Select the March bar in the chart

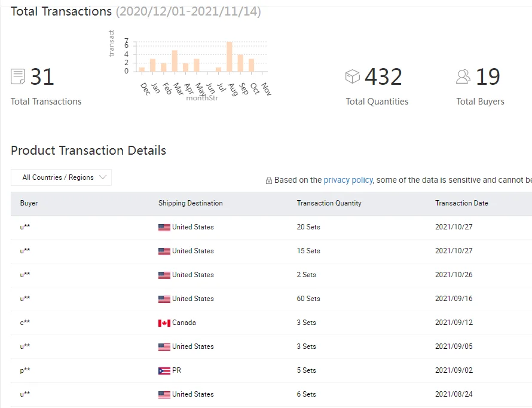point(175,61)
